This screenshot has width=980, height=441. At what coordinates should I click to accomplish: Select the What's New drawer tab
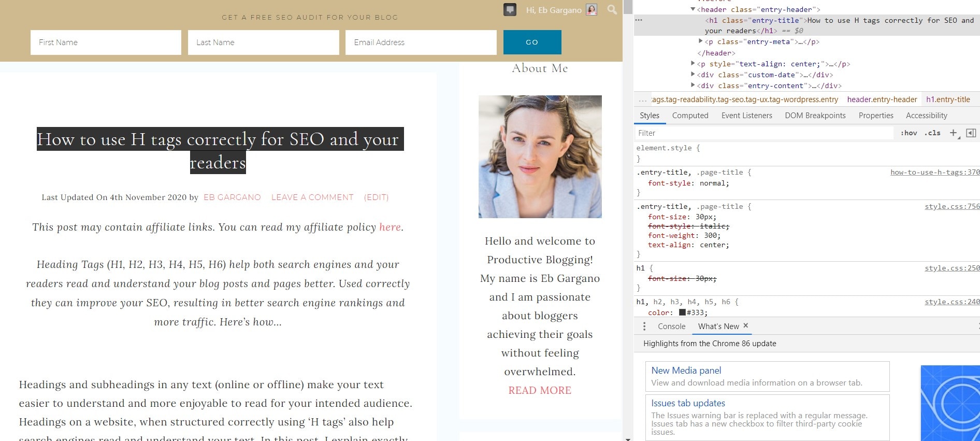pos(718,326)
